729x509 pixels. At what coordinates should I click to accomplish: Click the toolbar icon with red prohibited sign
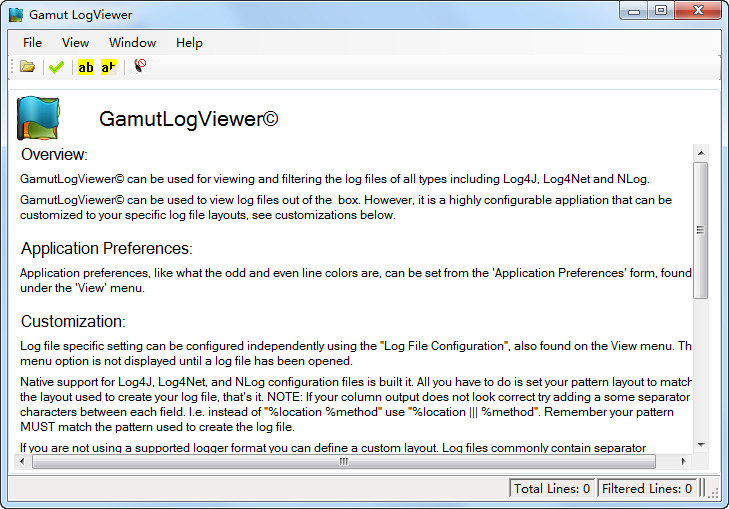[139, 66]
